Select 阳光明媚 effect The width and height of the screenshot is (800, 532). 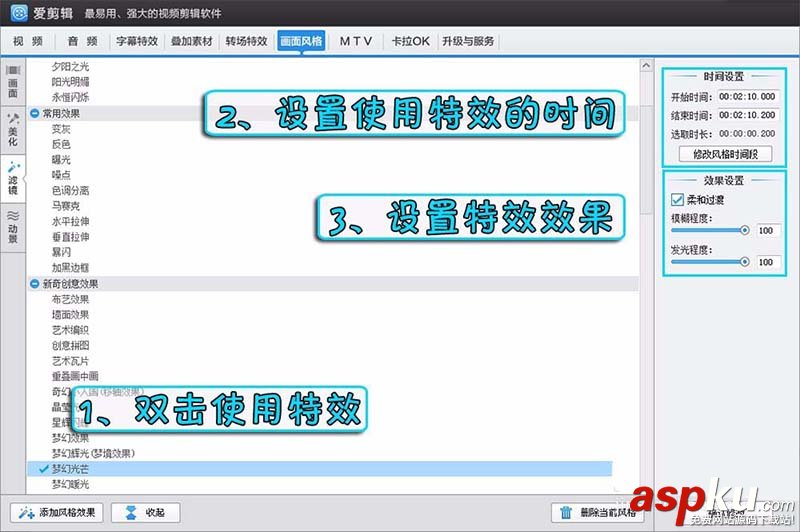point(70,82)
